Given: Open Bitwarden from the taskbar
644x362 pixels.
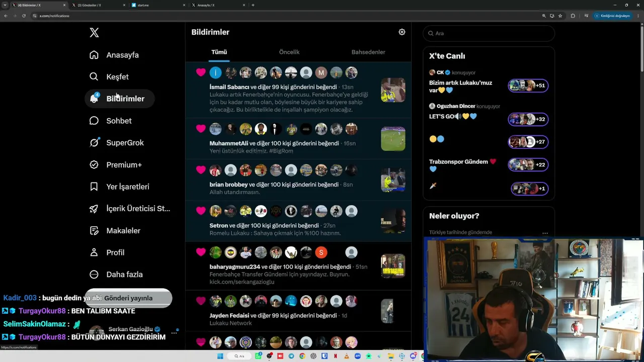Looking at the screenshot, I should pos(325,356).
